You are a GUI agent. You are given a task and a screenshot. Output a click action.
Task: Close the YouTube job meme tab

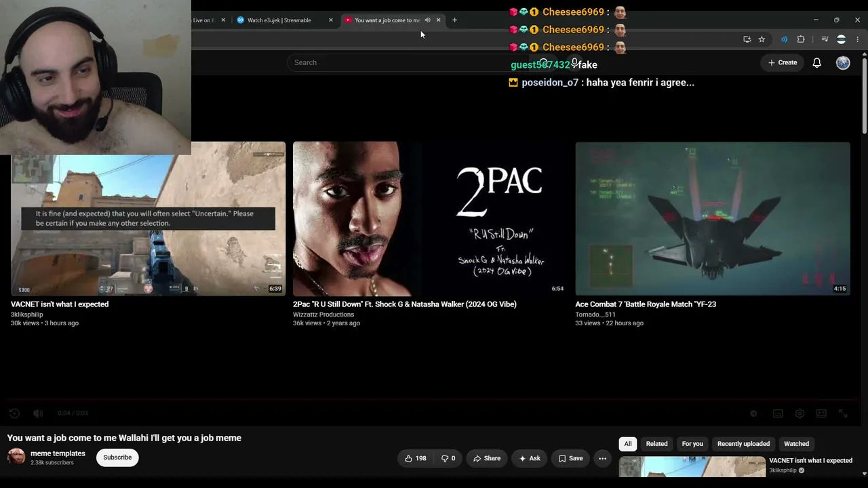click(438, 20)
